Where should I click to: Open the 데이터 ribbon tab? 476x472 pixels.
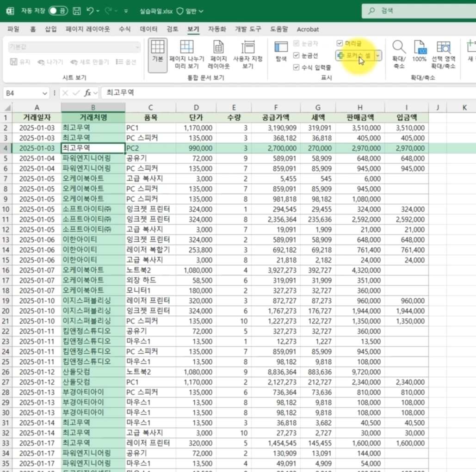(x=148, y=29)
